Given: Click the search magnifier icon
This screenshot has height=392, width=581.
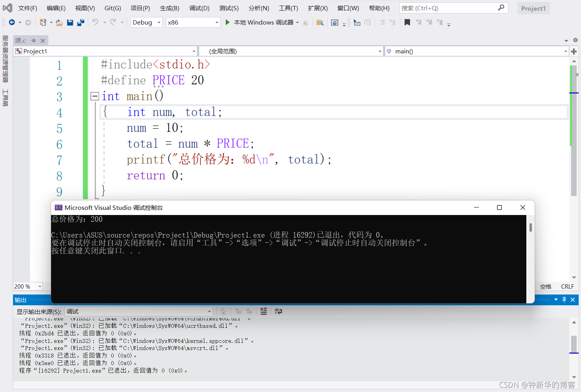Looking at the screenshot, I should click(x=501, y=8).
